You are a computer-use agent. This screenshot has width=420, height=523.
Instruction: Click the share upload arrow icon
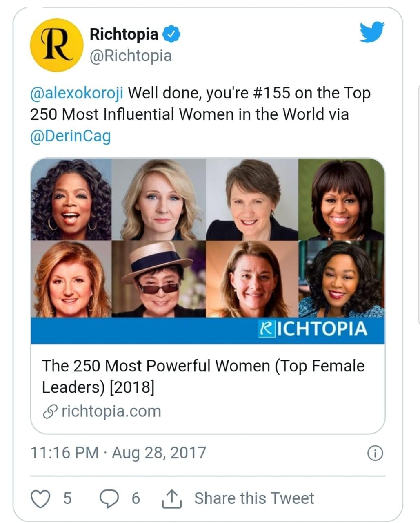pos(172,499)
